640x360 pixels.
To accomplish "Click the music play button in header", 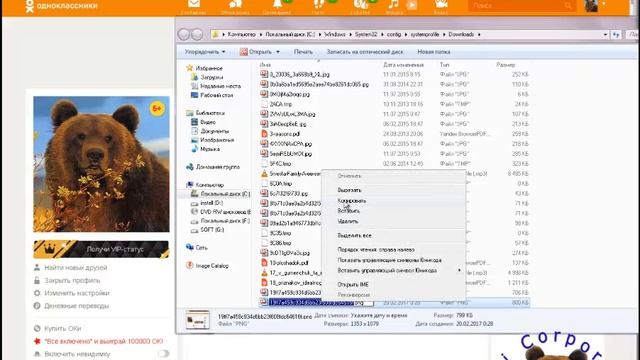I will coord(412,5).
